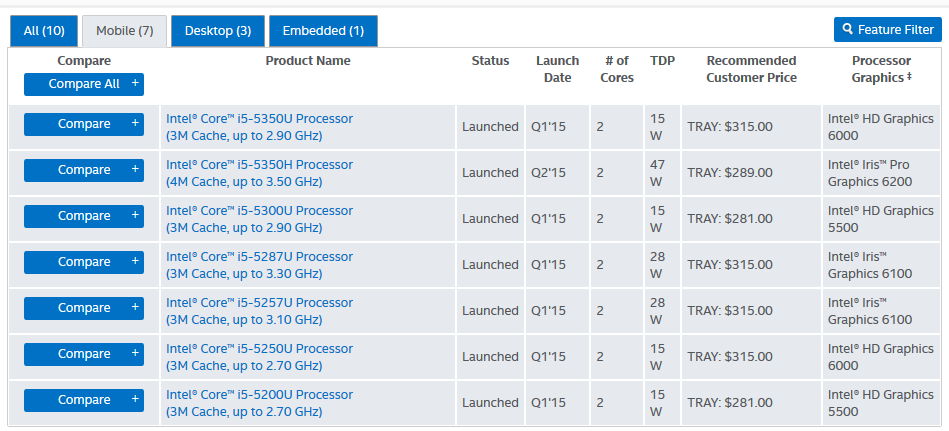Open Intel Core i5-5287U Processor page

click(260, 265)
